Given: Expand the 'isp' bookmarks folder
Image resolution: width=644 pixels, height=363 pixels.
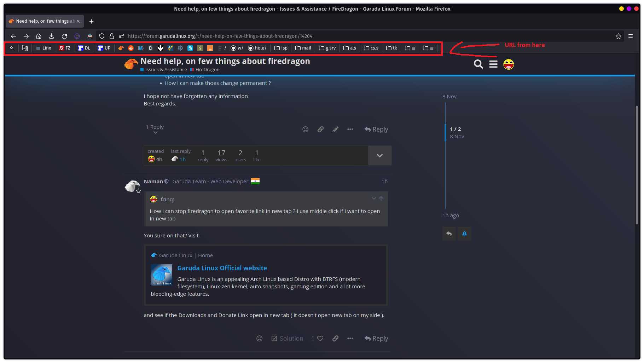Looking at the screenshot, I should [x=281, y=48].
